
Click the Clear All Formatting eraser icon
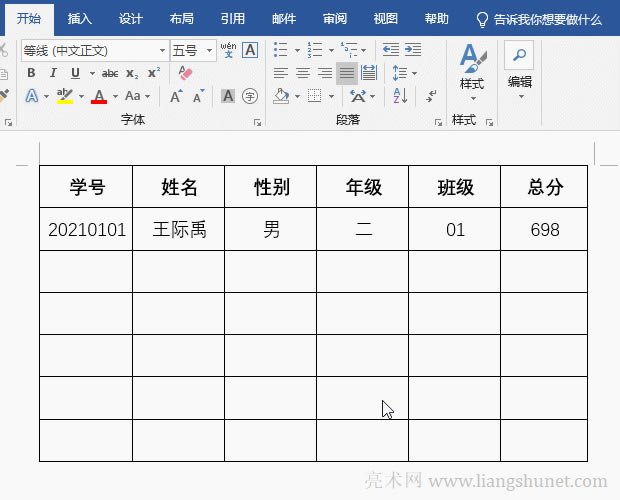[185, 73]
